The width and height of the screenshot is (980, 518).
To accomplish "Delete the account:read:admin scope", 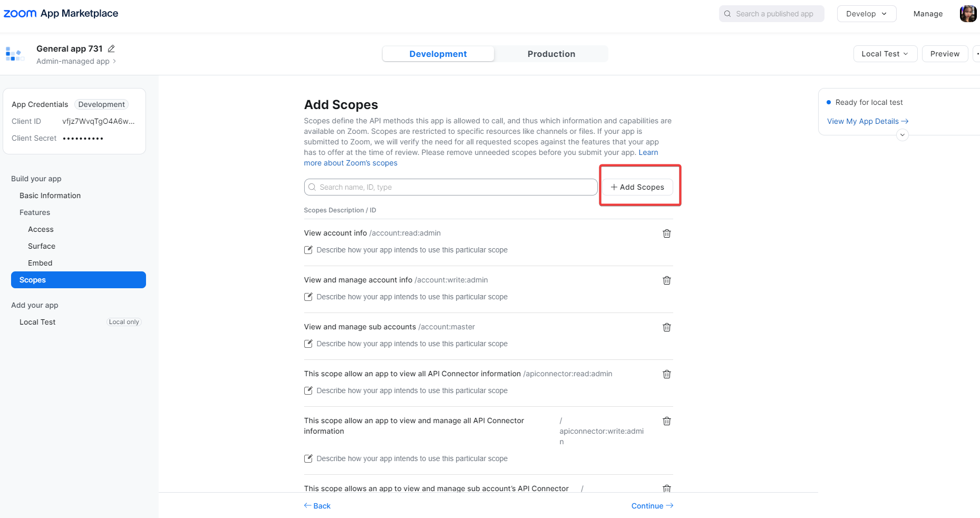I will pyautogui.click(x=667, y=233).
